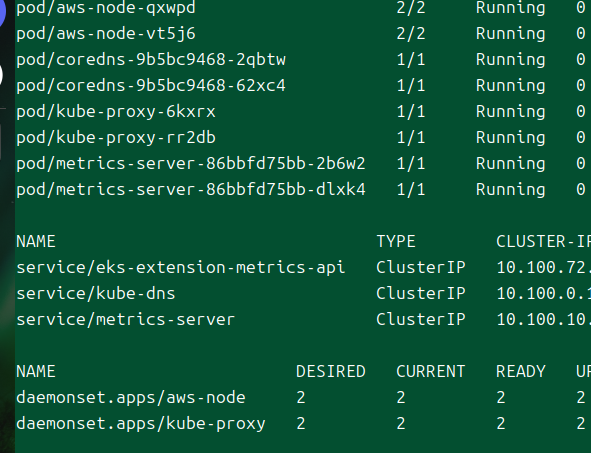The width and height of the screenshot is (591, 453).
Task: Click restarts value 0 for aws-node-vt5j6
Action: click(581, 34)
